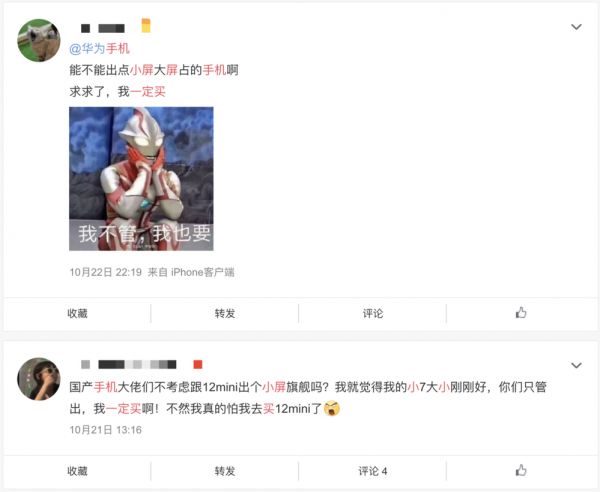Open the sunglasses avatar of the second poster

point(39,379)
